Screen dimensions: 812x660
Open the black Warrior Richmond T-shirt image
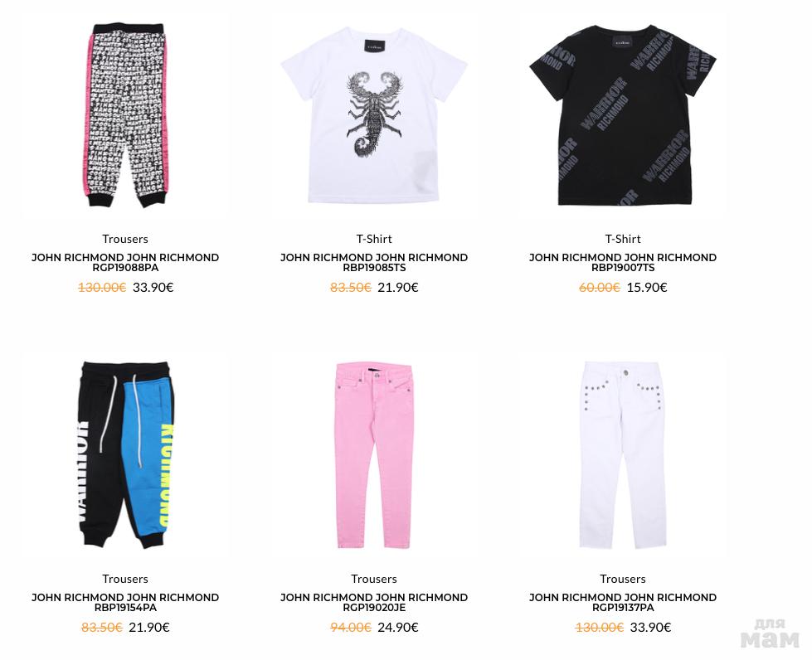pyautogui.click(x=622, y=115)
